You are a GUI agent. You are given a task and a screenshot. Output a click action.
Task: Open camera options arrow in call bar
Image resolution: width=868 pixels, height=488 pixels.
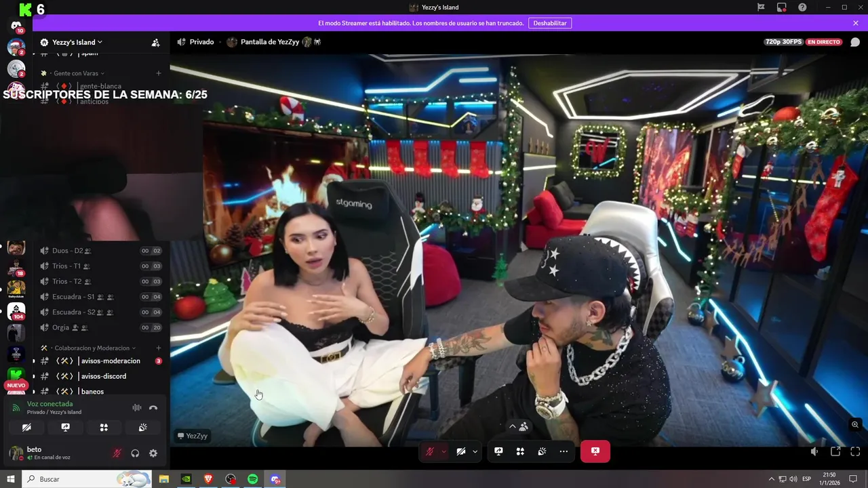(475, 451)
